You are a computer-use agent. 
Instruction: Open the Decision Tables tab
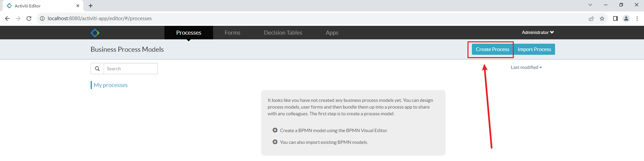pos(283,33)
